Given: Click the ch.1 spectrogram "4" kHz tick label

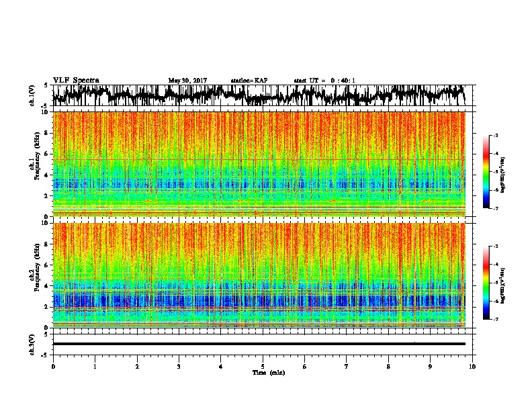Looking at the screenshot, I should [x=47, y=175].
